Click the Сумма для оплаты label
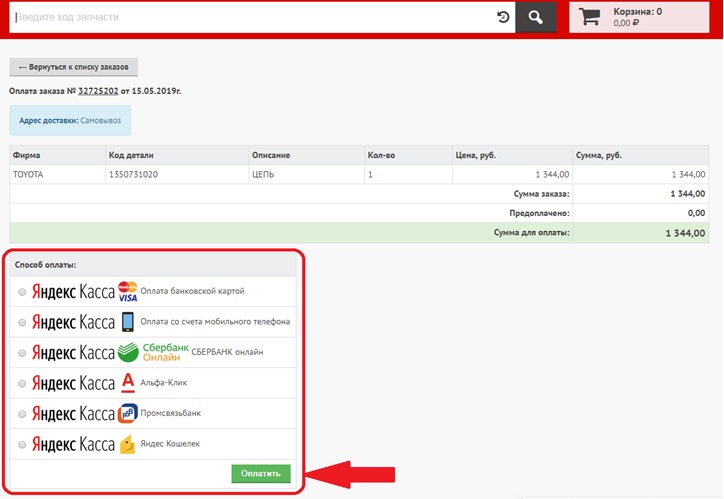Viewport: 724px width, 499px height. (x=531, y=233)
